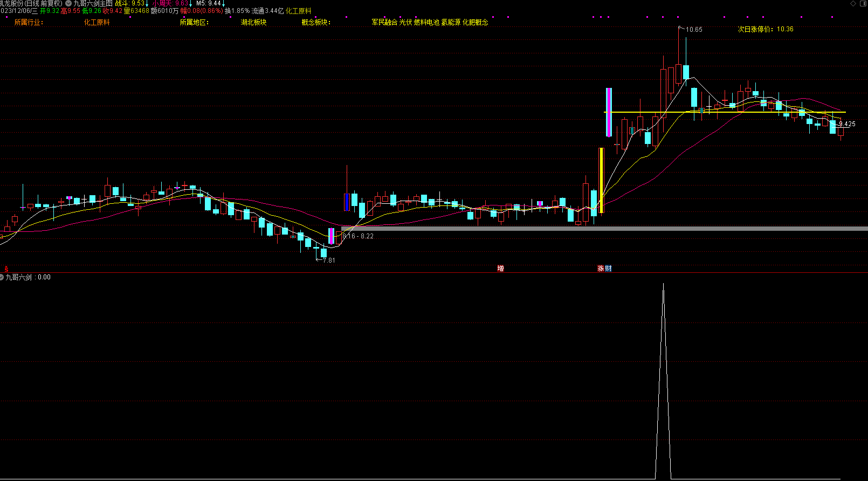Click the yellow horizontal resistance line
This screenshot has height=481, width=868.
point(725,112)
